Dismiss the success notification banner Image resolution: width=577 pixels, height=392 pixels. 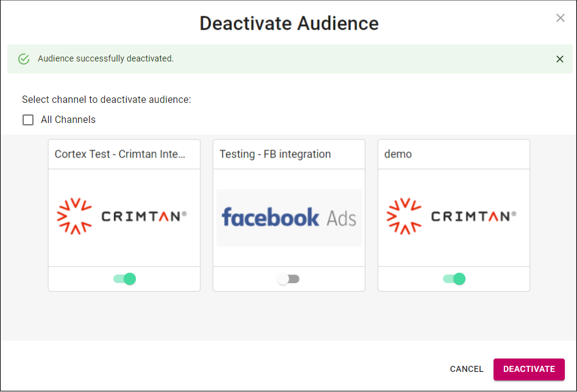click(560, 59)
